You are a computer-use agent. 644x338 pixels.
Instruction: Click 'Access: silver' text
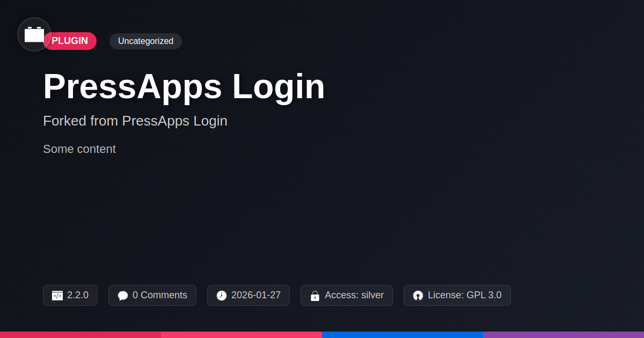pos(354,295)
